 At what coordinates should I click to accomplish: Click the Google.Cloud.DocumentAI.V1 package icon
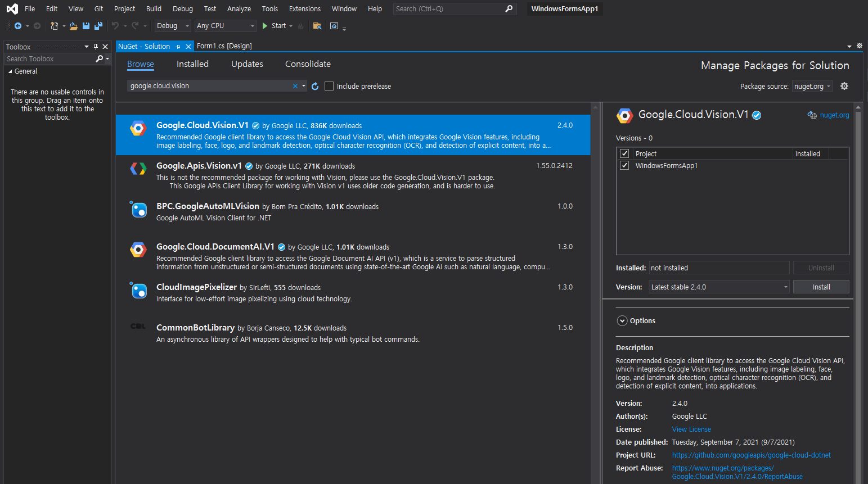(x=138, y=250)
